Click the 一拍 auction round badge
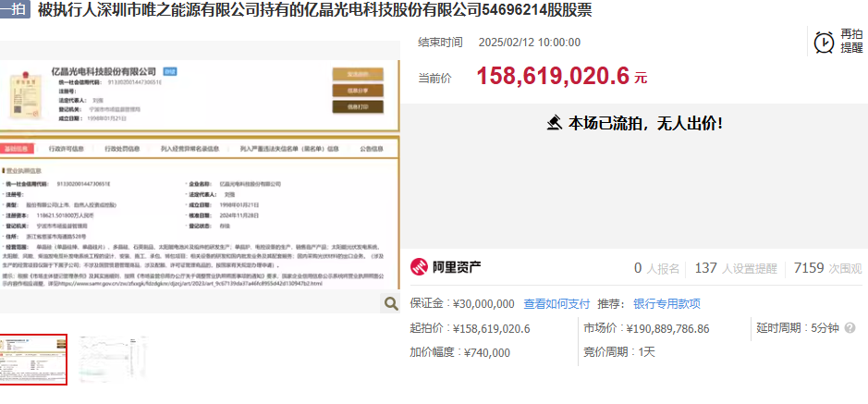 [15, 10]
